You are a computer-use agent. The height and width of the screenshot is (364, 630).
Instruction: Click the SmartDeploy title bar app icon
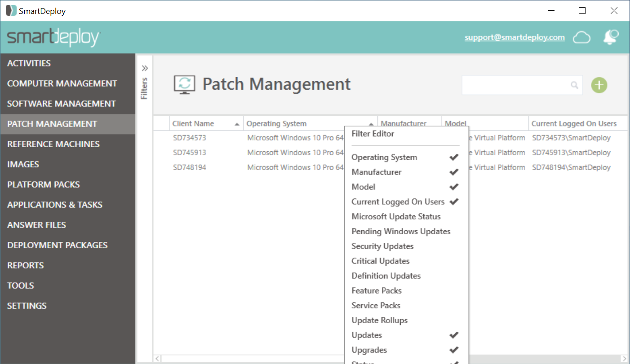[11, 11]
